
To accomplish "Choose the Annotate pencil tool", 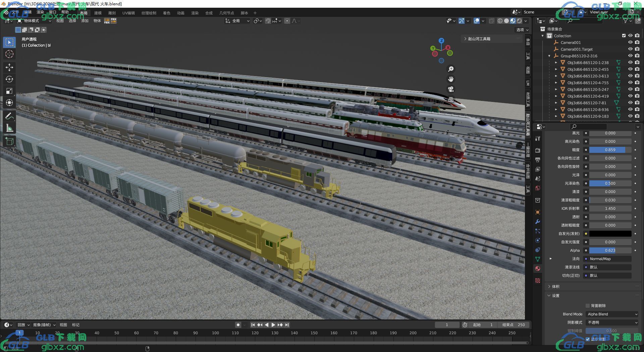I will [9, 116].
